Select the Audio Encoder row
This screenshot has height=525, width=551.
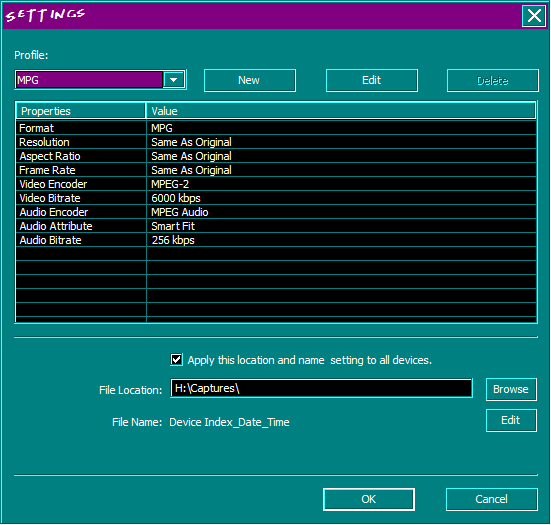coord(276,212)
